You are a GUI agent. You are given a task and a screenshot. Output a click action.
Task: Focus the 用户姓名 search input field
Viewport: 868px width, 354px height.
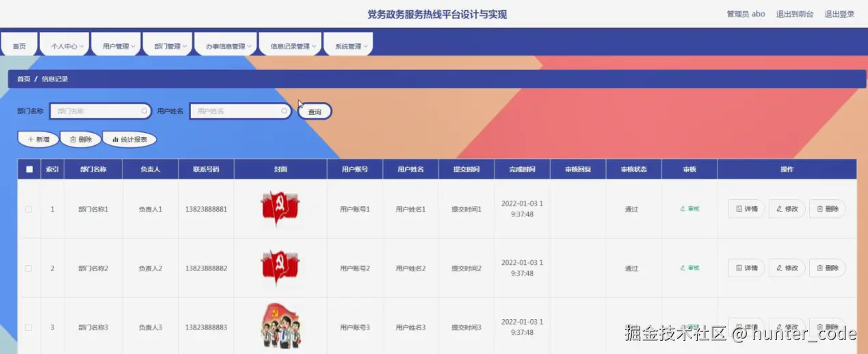point(240,111)
